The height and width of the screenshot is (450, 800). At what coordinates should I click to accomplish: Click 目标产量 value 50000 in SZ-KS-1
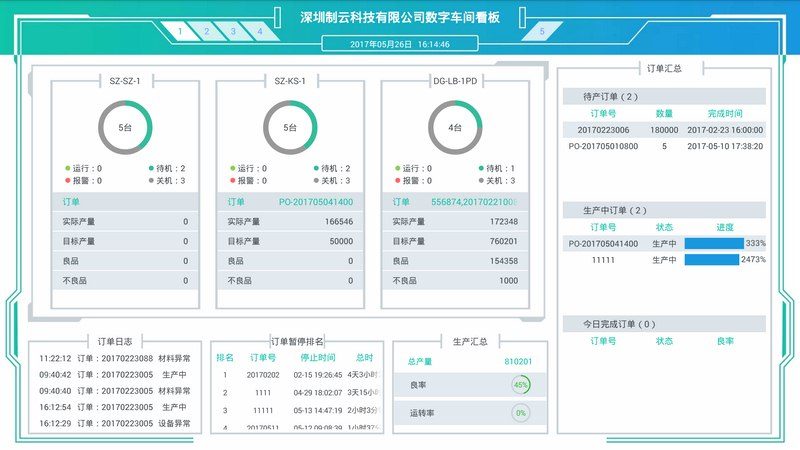tap(341, 241)
